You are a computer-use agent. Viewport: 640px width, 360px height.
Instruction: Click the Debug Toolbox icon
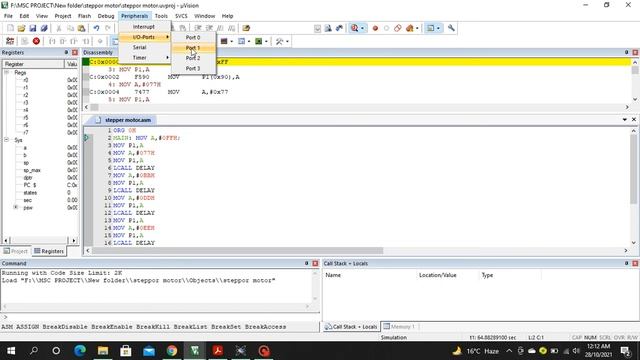279,41
